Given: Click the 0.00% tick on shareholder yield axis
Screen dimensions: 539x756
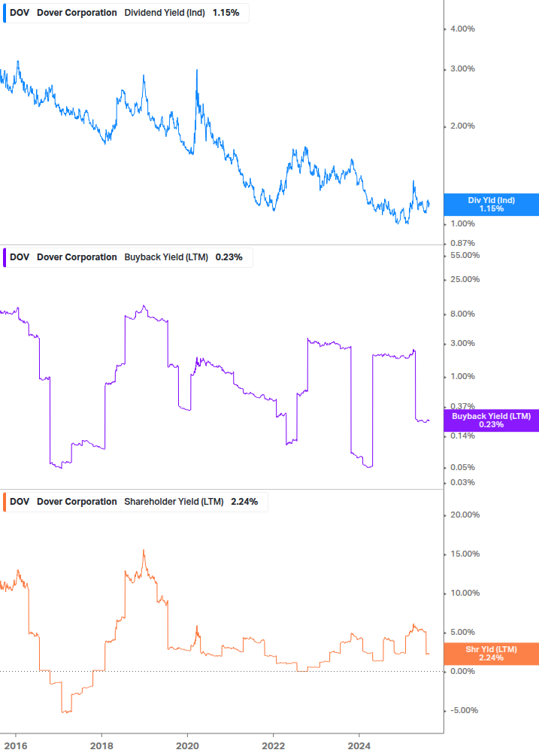Looking at the screenshot, I should pos(462,671).
